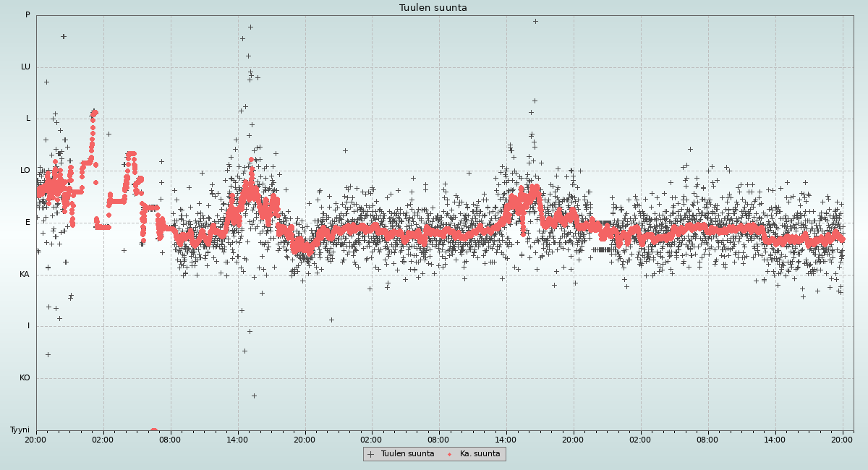Click the single 'I' label on the Y-axis

(29, 326)
